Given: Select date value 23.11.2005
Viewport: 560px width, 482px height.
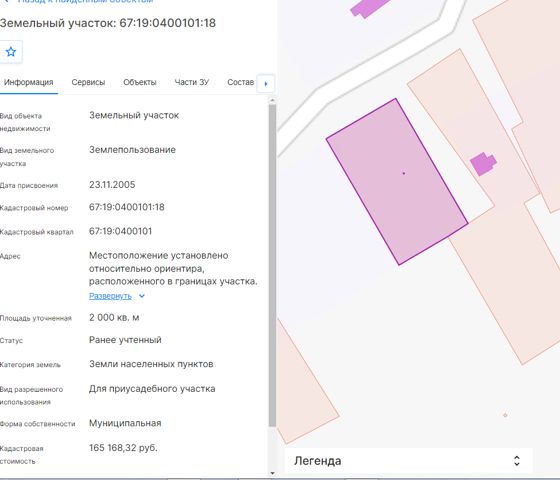Looking at the screenshot, I should pos(112,185).
